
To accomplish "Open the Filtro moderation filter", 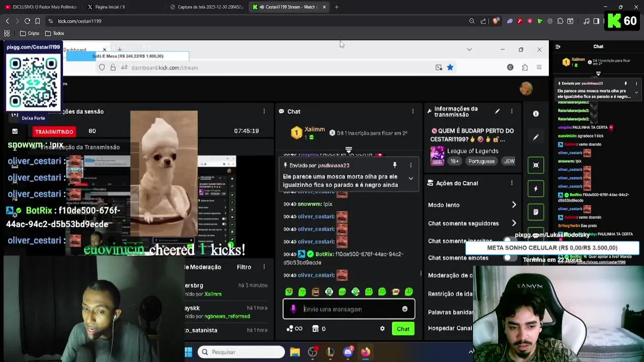I will [244, 267].
